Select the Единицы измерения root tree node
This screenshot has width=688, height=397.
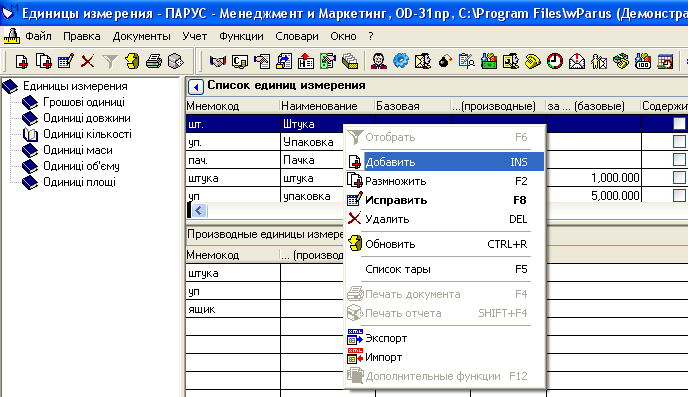pyautogui.click(x=75, y=86)
